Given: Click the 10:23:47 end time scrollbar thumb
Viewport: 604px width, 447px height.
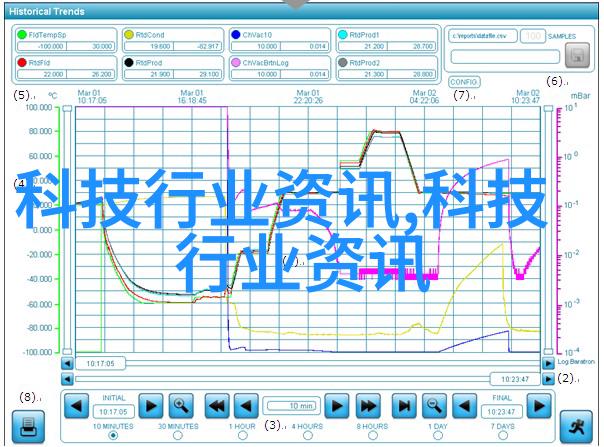Looking at the screenshot, I should tap(515, 379).
